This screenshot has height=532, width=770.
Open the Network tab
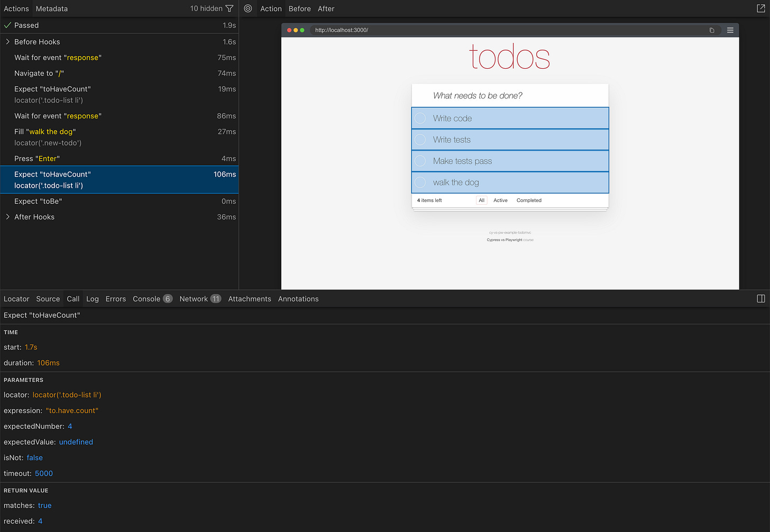200,299
